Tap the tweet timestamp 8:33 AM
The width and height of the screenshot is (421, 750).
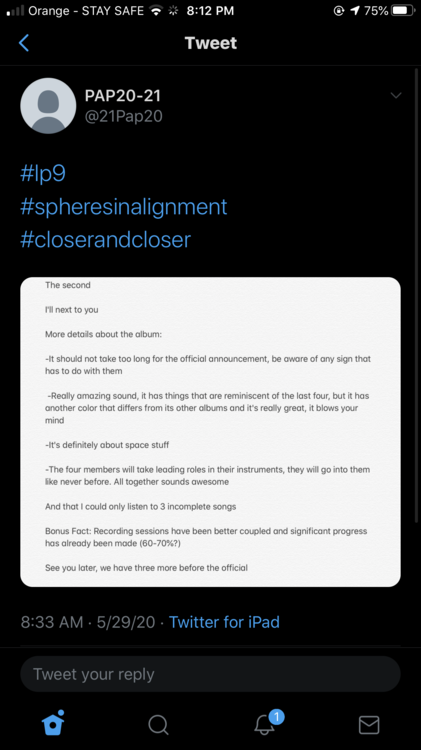pos(52,622)
